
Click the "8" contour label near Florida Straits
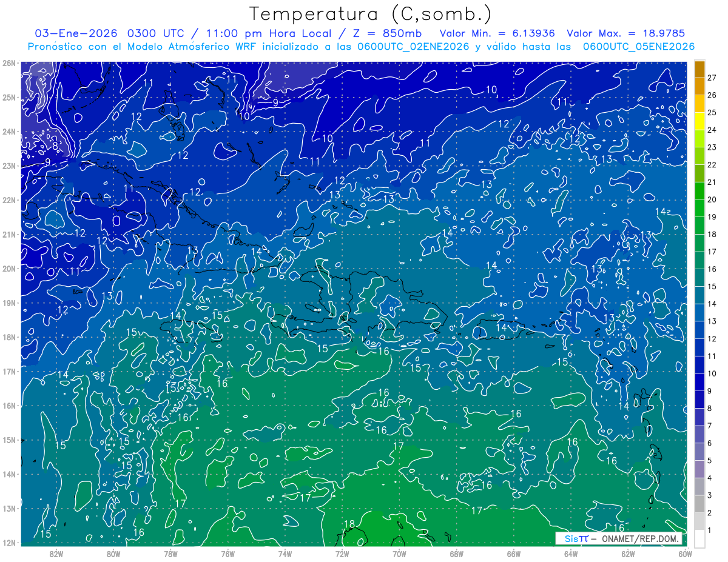coord(55,146)
